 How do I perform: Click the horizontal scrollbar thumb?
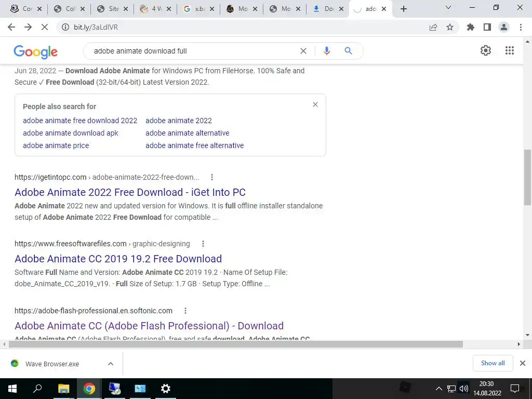pyautogui.click(x=236, y=344)
